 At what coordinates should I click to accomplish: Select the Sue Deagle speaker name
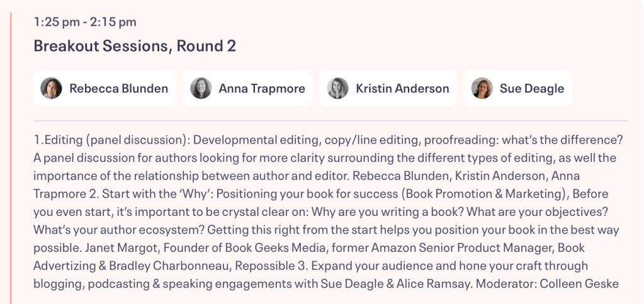(532, 88)
